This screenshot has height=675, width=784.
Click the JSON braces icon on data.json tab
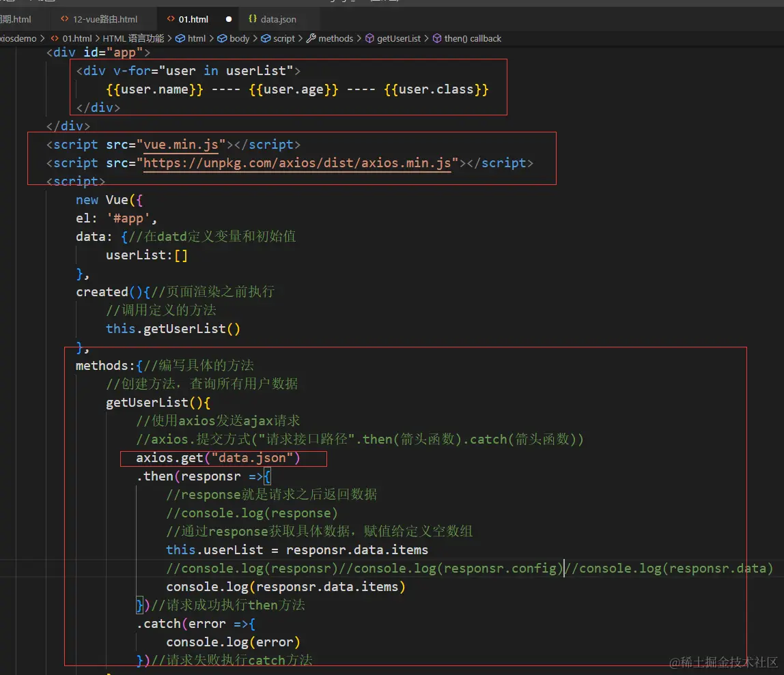253,18
